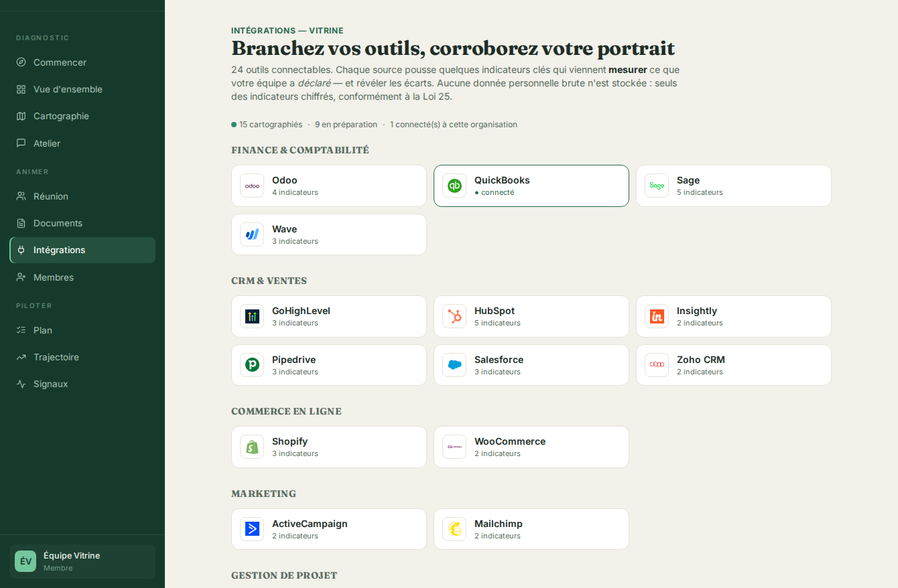Click the blue ActiveCampaign logo
Image resolution: width=898 pixels, height=588 pixels.
(252, 529)
